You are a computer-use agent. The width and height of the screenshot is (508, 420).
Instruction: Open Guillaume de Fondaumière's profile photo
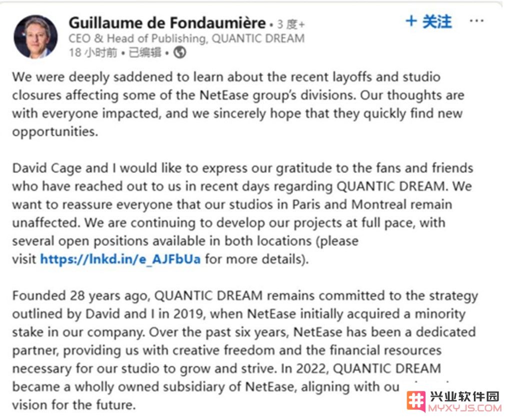click(x=35, y=36)
